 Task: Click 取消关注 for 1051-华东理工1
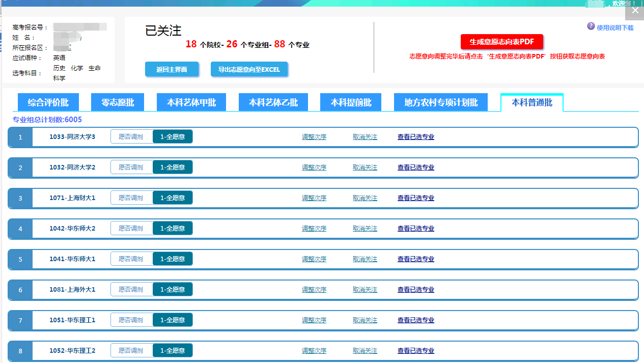[365, 320]
